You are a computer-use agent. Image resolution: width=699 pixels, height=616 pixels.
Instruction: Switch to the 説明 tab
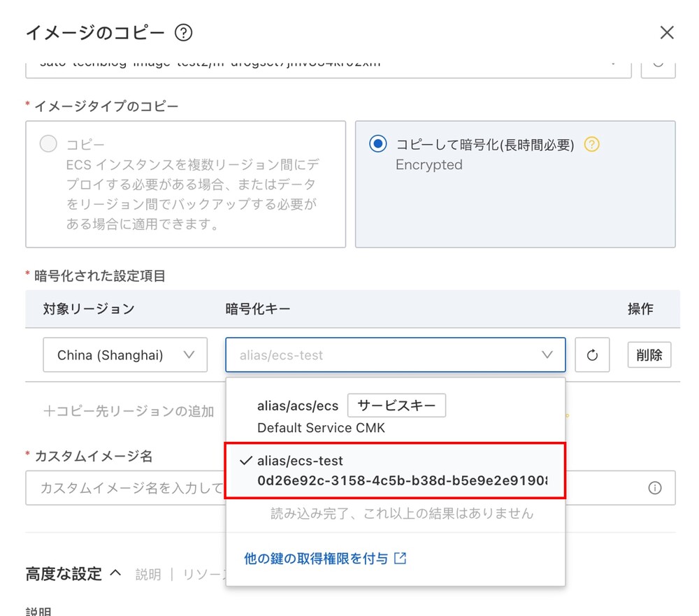tap(147, 574)
